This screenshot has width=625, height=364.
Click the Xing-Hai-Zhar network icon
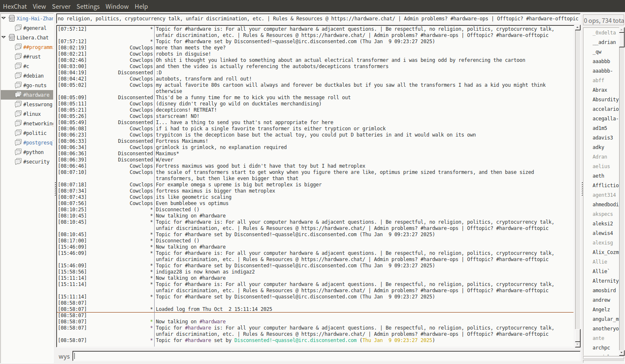coord(12,18)
